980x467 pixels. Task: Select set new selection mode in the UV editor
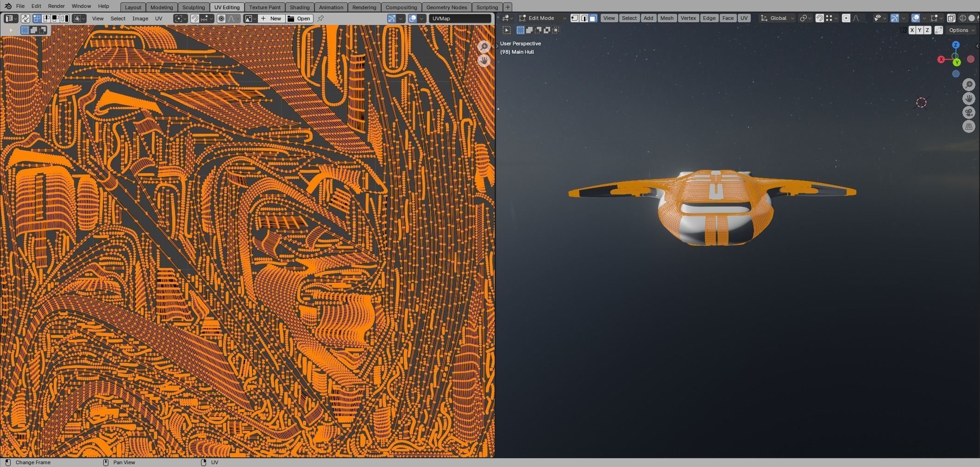click(25, 30)
